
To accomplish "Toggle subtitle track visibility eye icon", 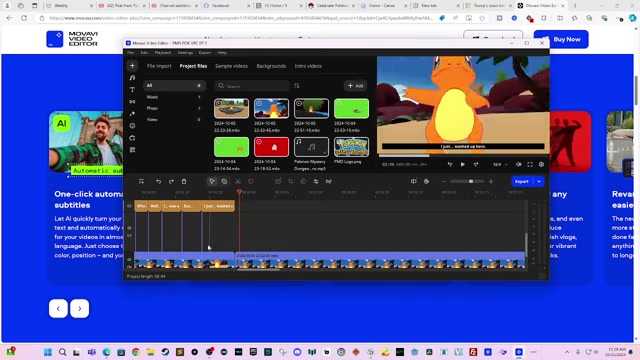I will [129, 206].
